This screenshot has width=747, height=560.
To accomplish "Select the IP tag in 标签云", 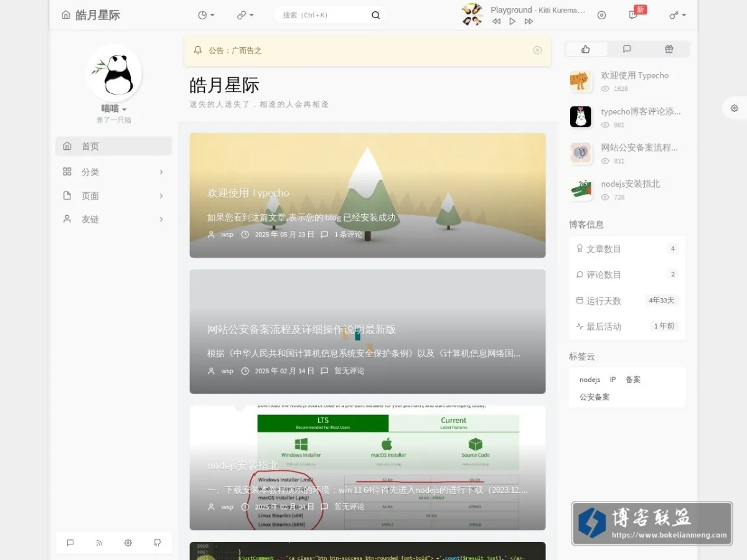I will click(x=613, y=380).
